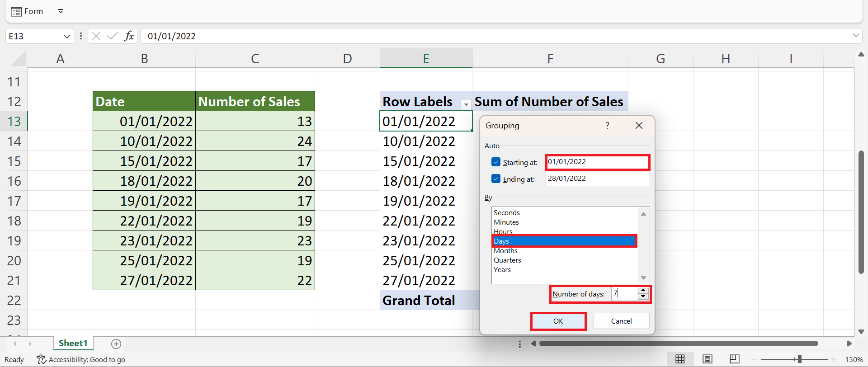The width and height of the screenshot is (868, 367).
Task: Cancel the formula bar entry with X
Action: click(96, 36)
